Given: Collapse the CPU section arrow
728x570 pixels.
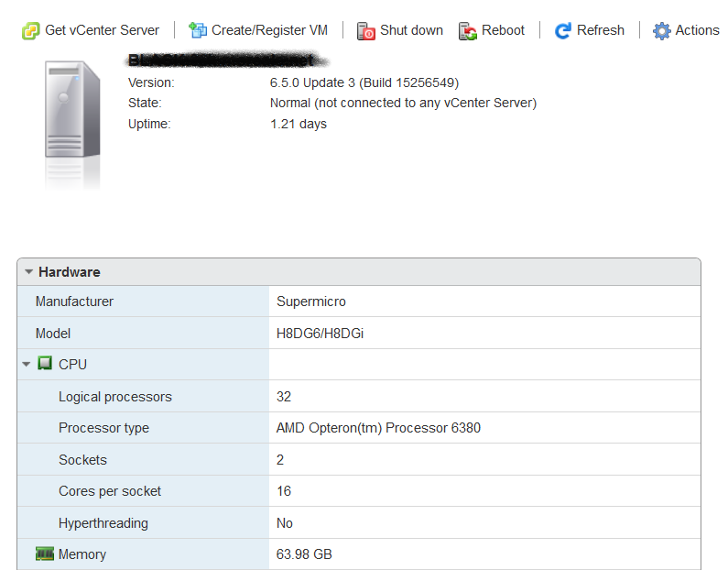Looking at the screenshot, I should [x=26, y=365].
